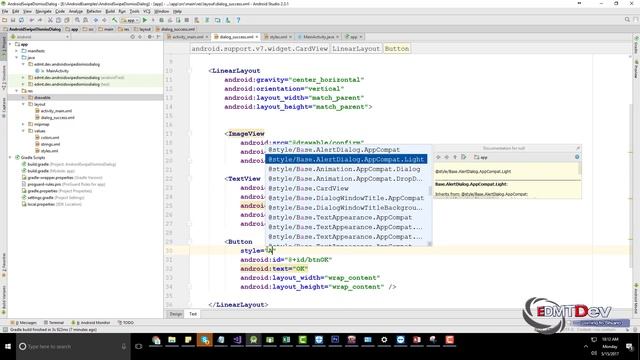Open the Edit menu
This screenshot has height=360, width=640.
click(x=16, y=11)
